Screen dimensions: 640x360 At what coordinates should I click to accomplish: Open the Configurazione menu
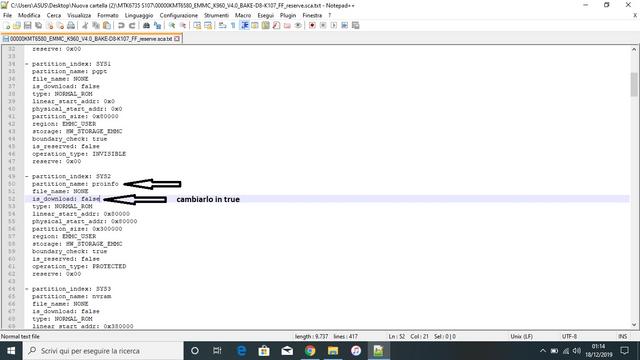[178, 15]
